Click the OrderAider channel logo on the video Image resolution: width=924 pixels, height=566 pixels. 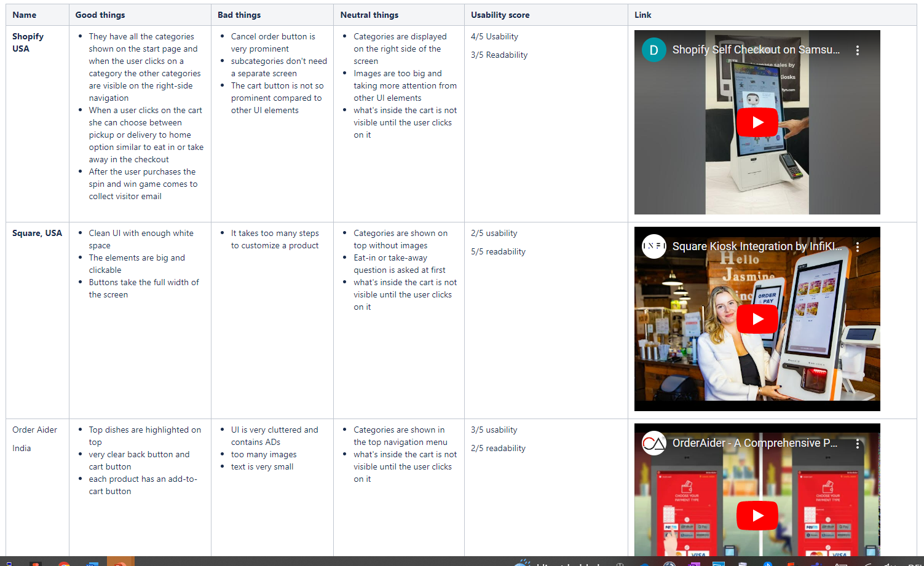654,443
